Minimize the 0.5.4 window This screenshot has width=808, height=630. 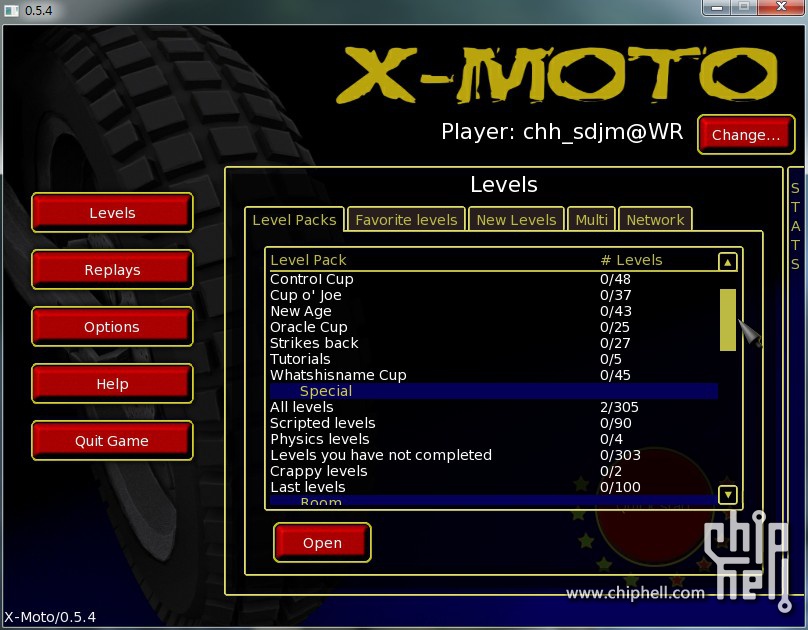pyautogui.click(x=717, y=7)
